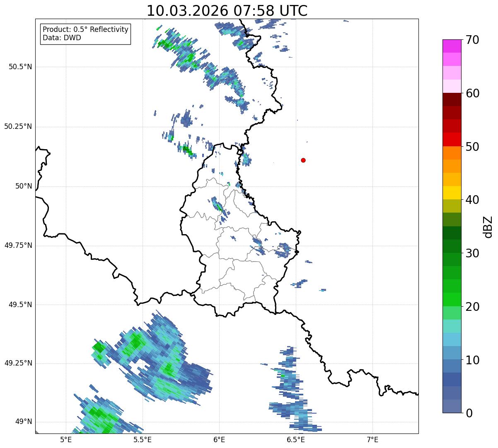Click the 5.5°E longitude tick label

(143, 439)
